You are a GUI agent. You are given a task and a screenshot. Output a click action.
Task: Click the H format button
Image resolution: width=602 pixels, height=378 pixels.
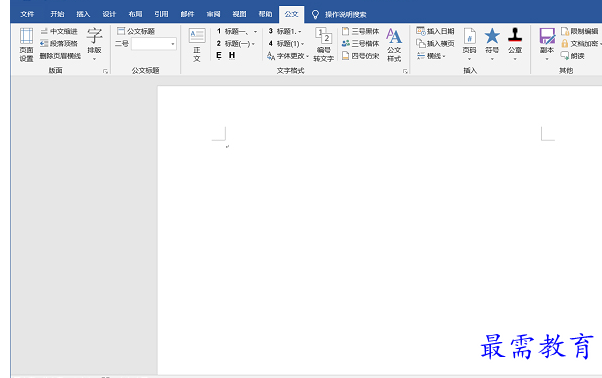pos(232,56)
